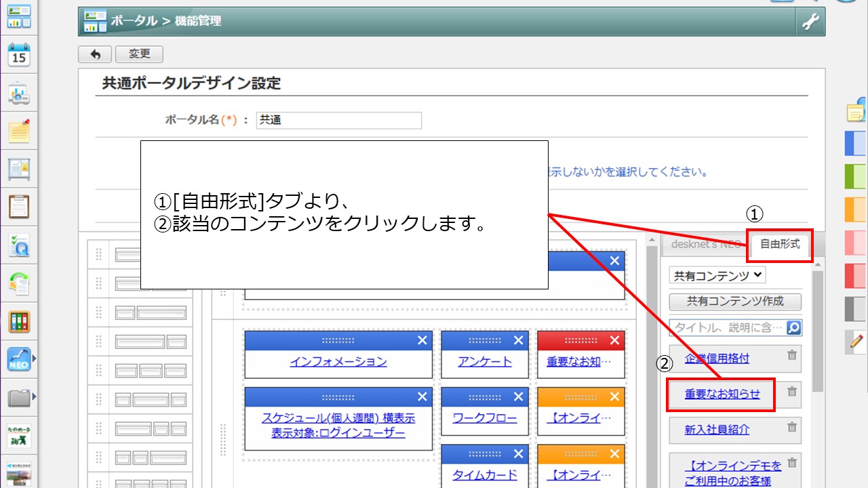The width and height of the screenshot is (868, 488).
Task: Click the 共有コンテンツ作成 button
Action: (x=734, y=301)
